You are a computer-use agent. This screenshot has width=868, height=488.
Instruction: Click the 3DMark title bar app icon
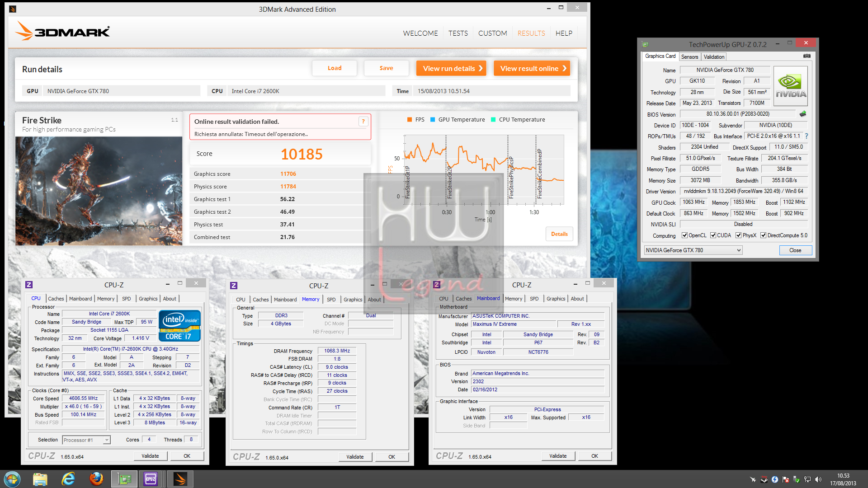coord(13,9)
